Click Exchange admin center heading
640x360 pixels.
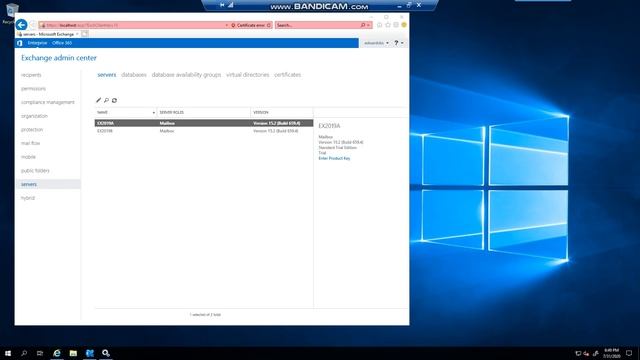(x=59, y=58)
